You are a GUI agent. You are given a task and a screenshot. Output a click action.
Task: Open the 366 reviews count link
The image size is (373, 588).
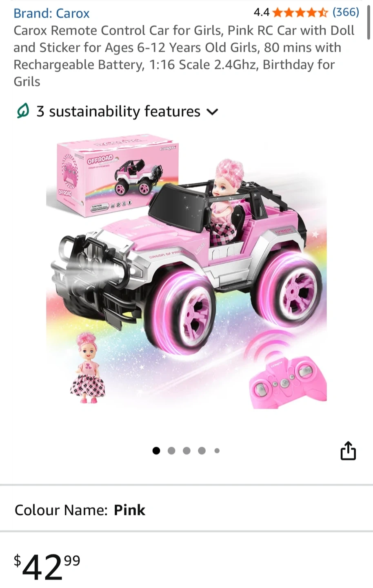[x=346, y=12]
